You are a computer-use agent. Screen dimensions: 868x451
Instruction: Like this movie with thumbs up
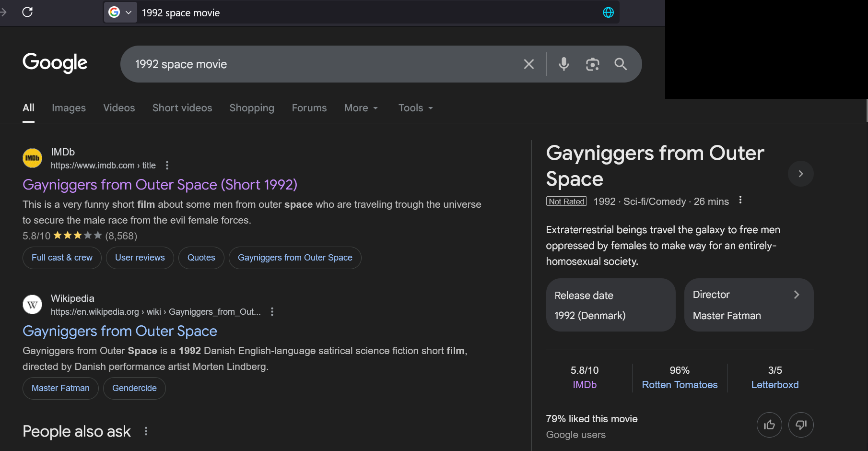click(x=769, y=425)
